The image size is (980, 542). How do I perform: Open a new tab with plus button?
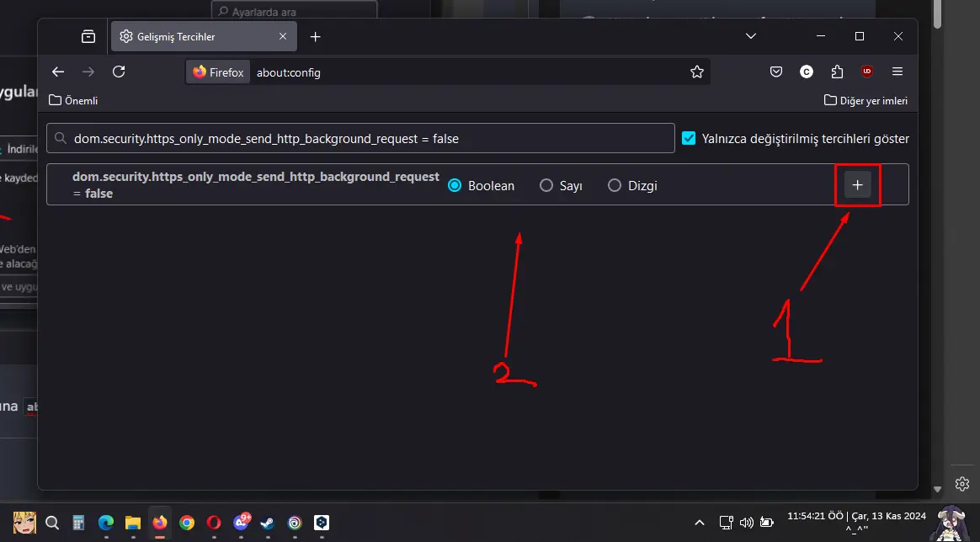(x=316, y=37)
